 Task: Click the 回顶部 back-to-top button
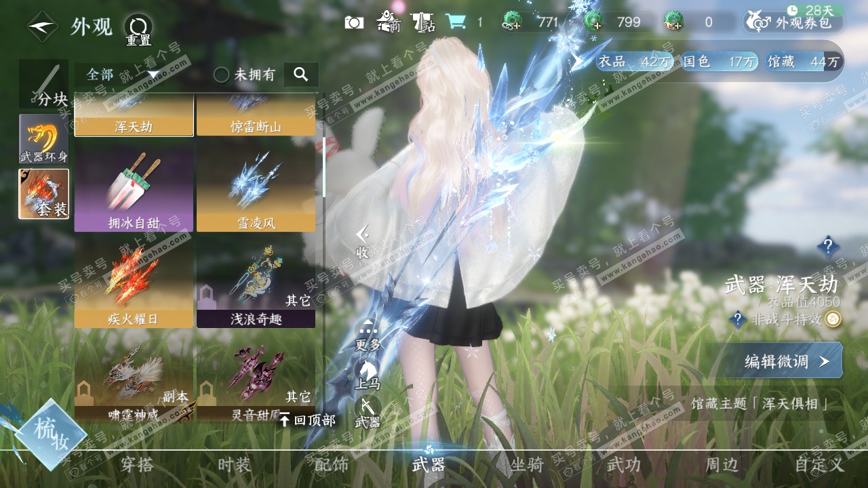click(308, 420)
